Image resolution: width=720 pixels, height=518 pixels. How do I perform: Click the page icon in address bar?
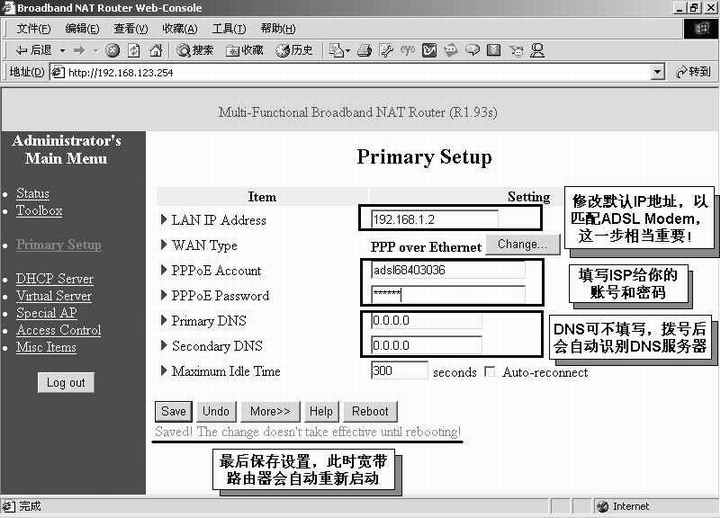coord(57,73)
